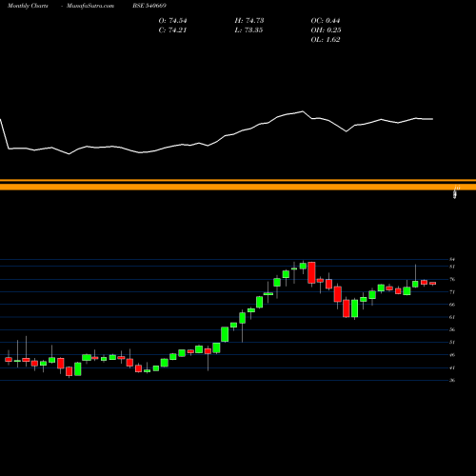This screenshot has width=476, height=476.
Task: Click the 71 price axis label
Action: 452,292
